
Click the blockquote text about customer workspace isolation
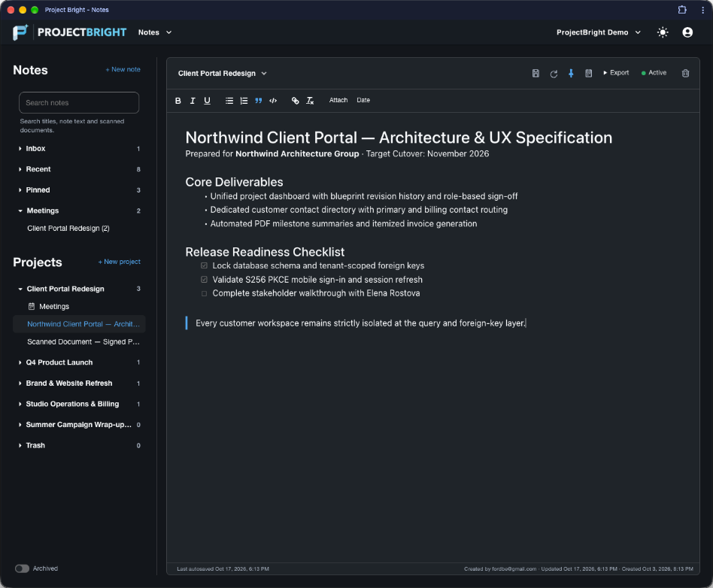pos(360,323)
